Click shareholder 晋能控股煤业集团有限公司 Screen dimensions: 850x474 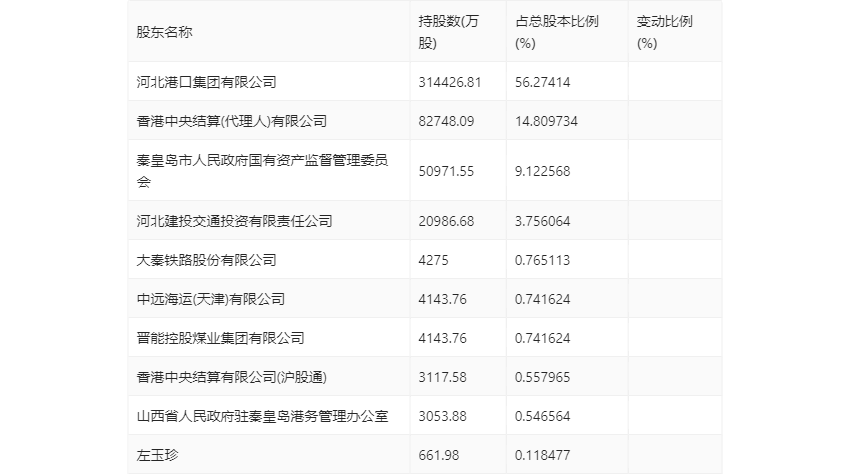220,338
